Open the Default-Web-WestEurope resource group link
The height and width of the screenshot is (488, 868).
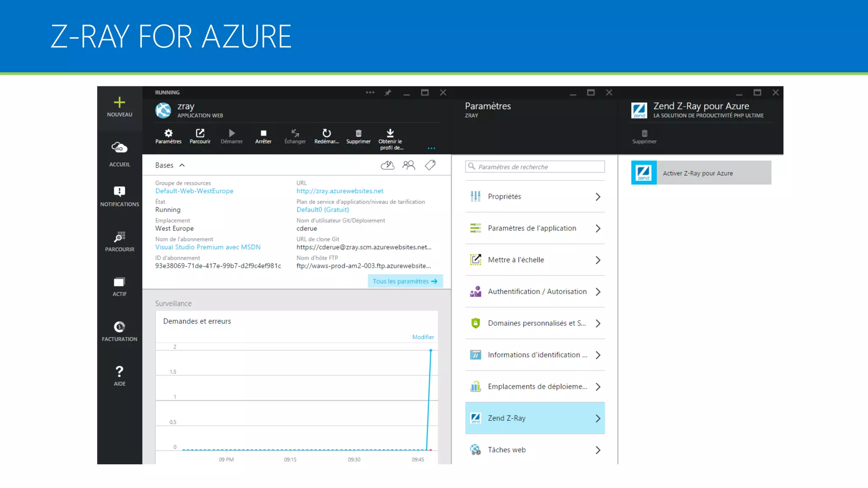(194, 191)
